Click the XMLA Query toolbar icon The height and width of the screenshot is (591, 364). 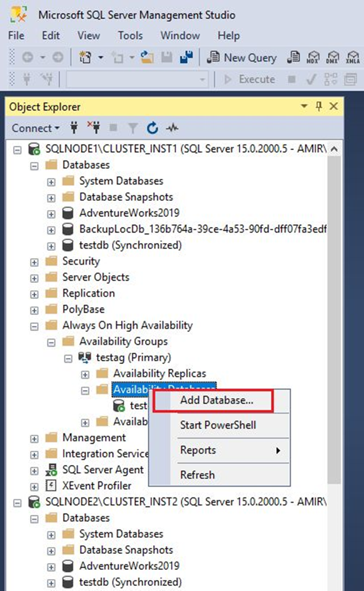pyautogui.click(x=353, y=58)
